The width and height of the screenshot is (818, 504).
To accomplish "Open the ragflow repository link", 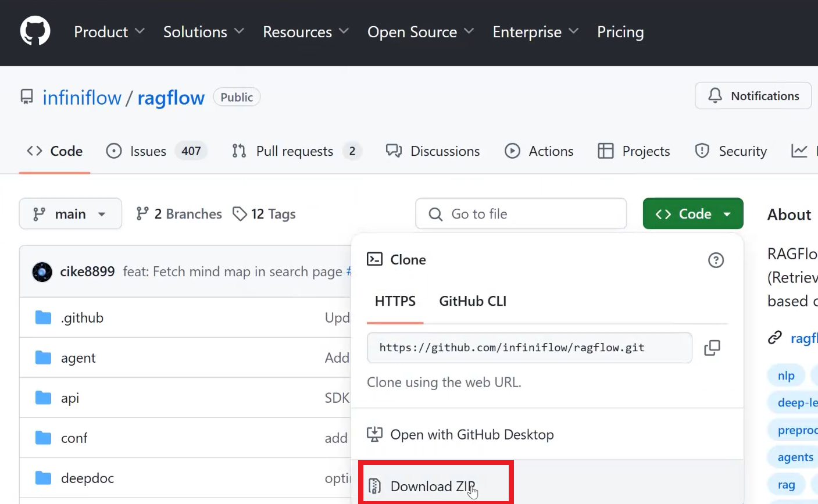I will coord(171,98).
